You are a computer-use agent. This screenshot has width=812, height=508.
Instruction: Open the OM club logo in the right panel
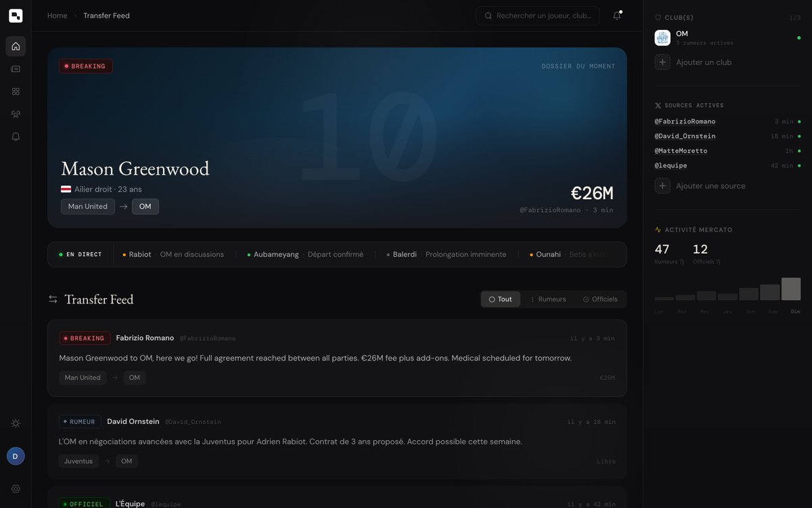pyautogui.click(x=662, y=38)
